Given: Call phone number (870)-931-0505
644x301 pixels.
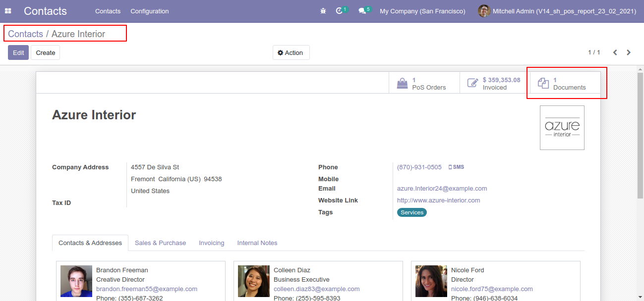Looking at the screenshot, I should 419,167.
